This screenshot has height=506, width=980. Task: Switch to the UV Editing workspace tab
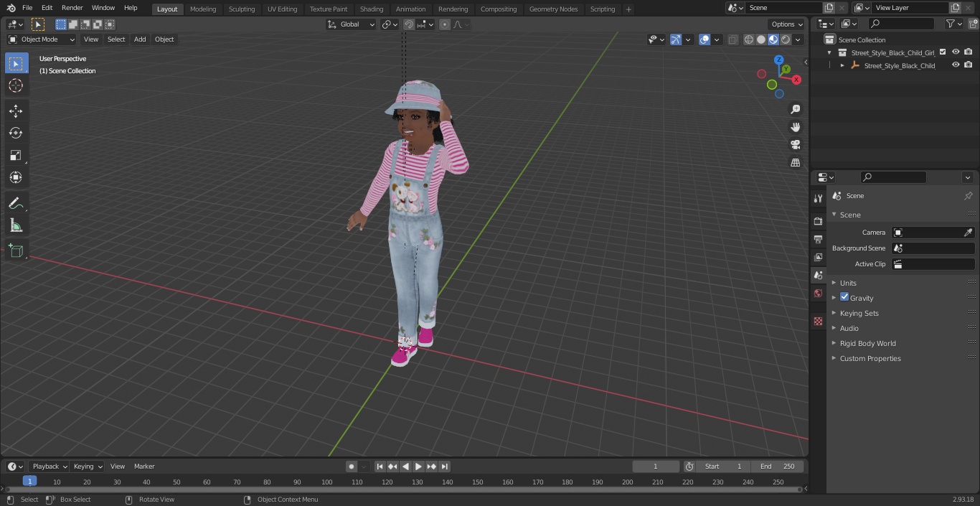tap(282, 9)
